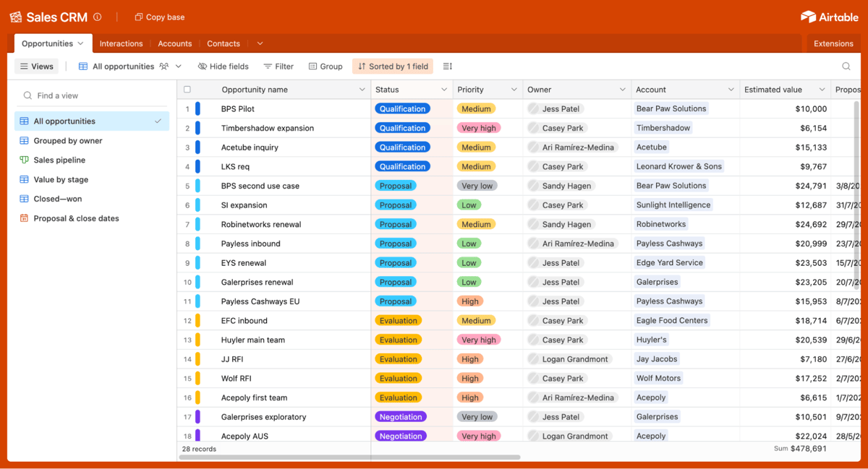Image resolution: width=868 pixels, height=469 pixels.
Task: Select the Sales pipeline kanban view
Action: (x=92, y=160)
